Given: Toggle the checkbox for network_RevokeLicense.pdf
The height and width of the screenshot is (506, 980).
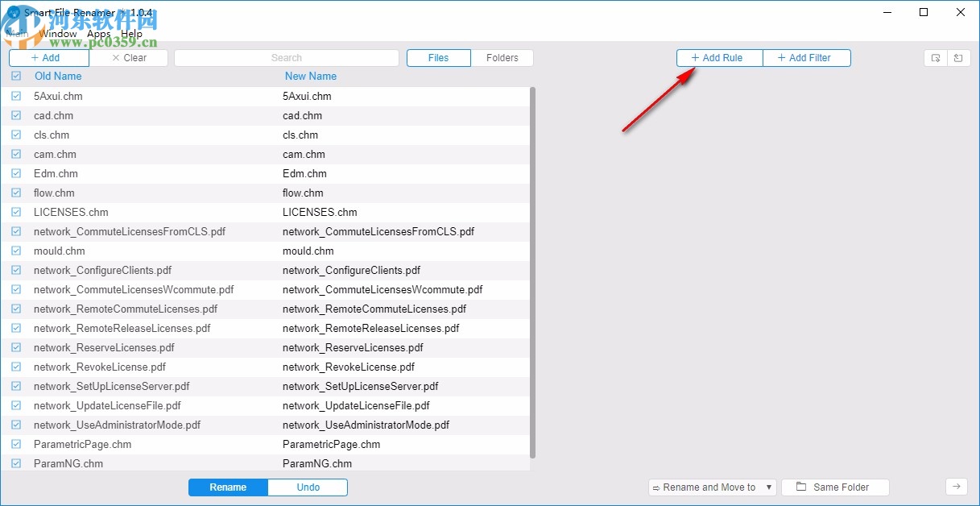Looking at the screenshot, I should pos(15,367).
